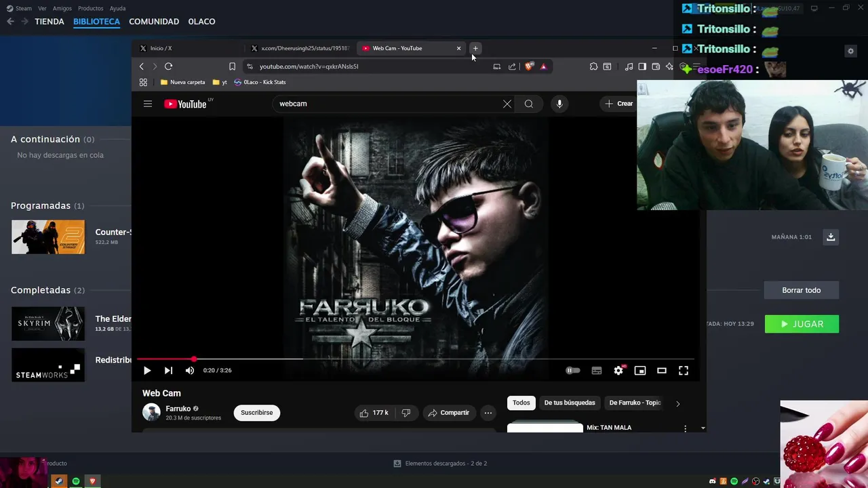This screenshot has height=488, width=868.
Task: Select De tus búsquedas chip
Action: 570,403
